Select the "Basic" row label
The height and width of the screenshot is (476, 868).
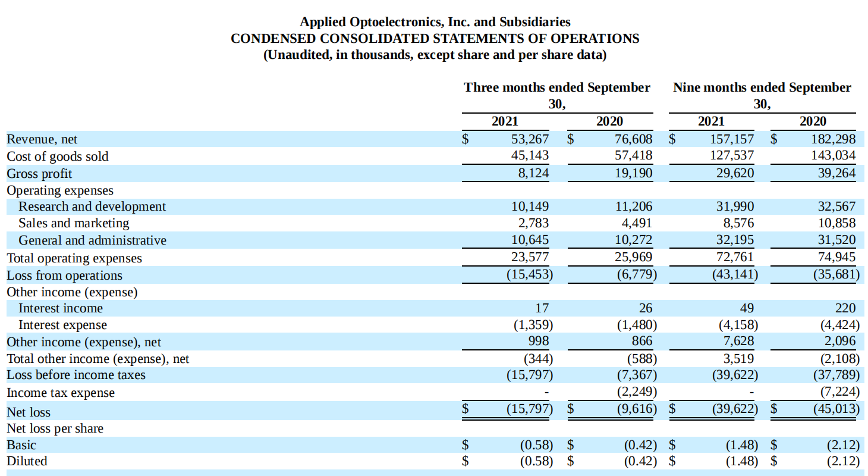21,445
